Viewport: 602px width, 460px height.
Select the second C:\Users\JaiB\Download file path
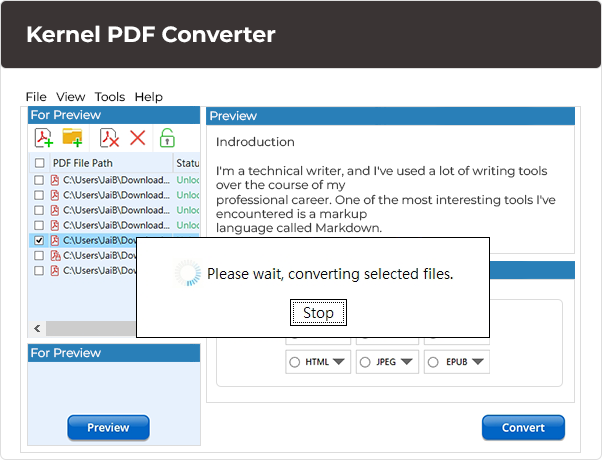pos(116,195)
